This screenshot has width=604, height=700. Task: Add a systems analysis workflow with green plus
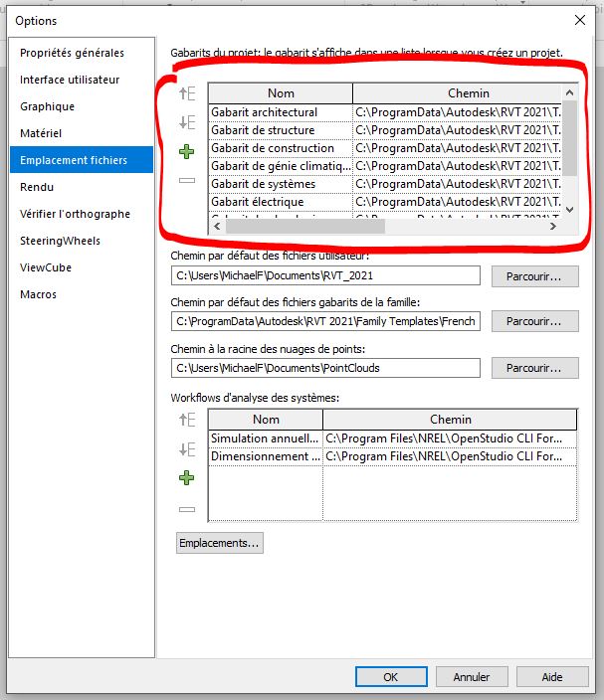pos(187,478)
